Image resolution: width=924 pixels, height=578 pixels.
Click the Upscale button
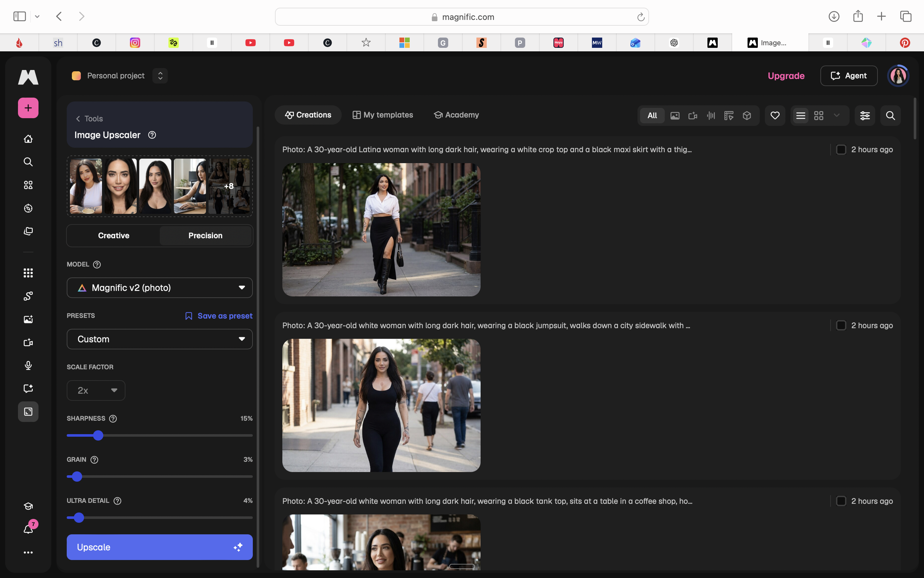coord(159,547)
